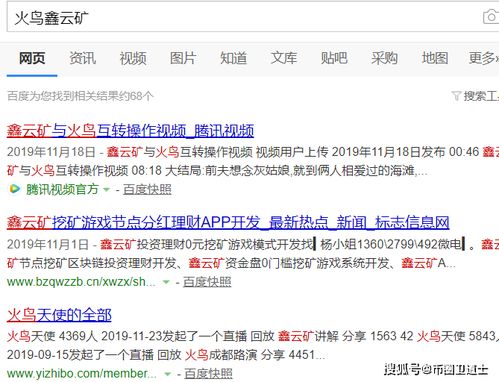Image resolution: width=499 pixels, height=382 pixels.
Task: Click snippet date 2019年11月1日
Action: point(48,244)
